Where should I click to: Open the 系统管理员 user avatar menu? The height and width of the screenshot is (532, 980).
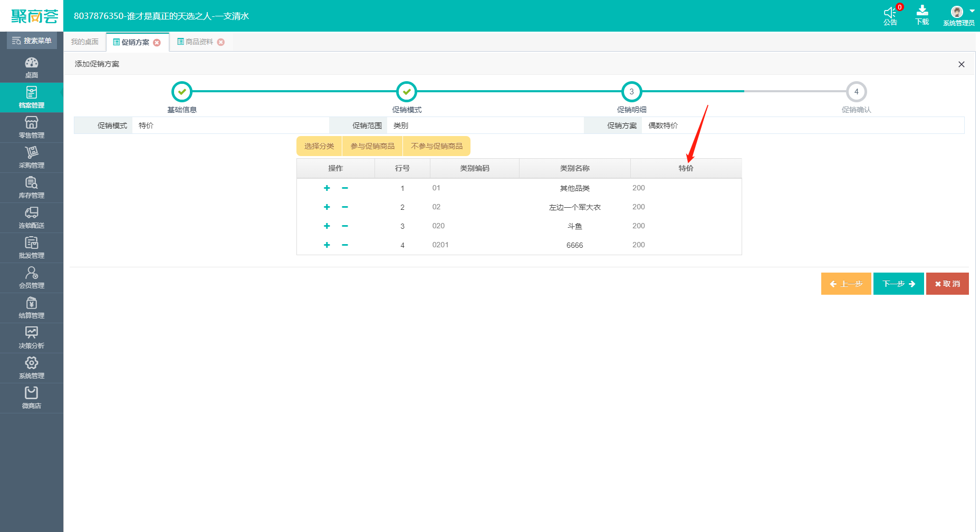(x=959, y=15)
